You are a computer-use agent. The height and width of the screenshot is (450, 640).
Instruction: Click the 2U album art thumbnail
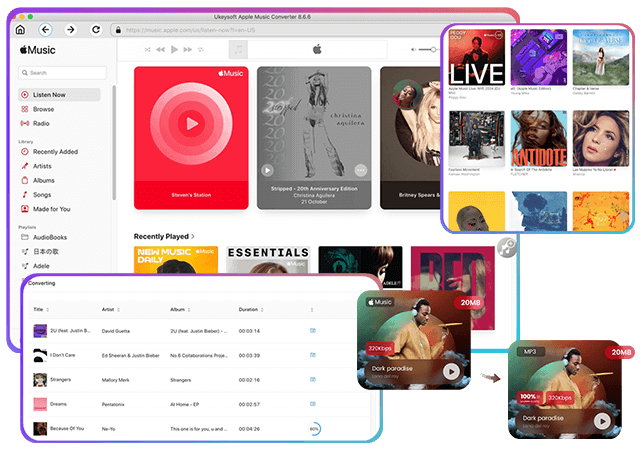coord(40,331)
